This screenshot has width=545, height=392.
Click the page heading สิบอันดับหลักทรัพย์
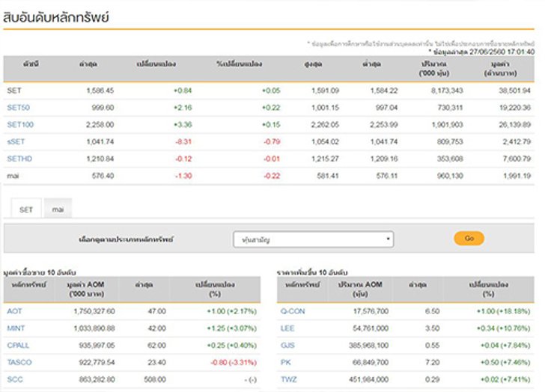point(56,17)
